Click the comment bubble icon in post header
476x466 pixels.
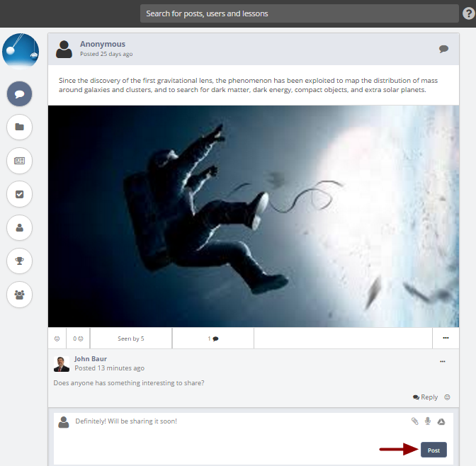(443, 49)
